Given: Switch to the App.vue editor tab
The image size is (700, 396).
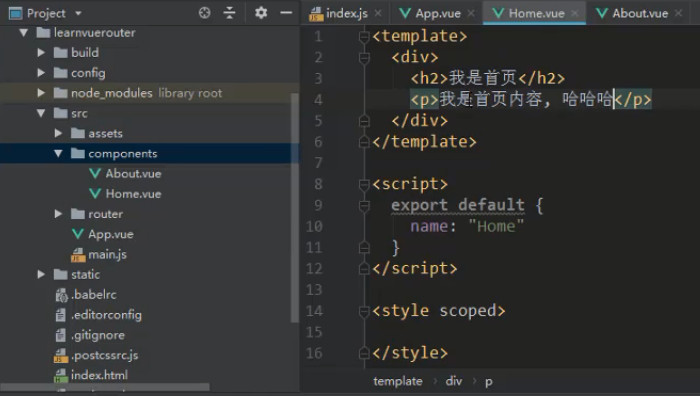Looking at the screenshot, I should click(x=438, y=13).
